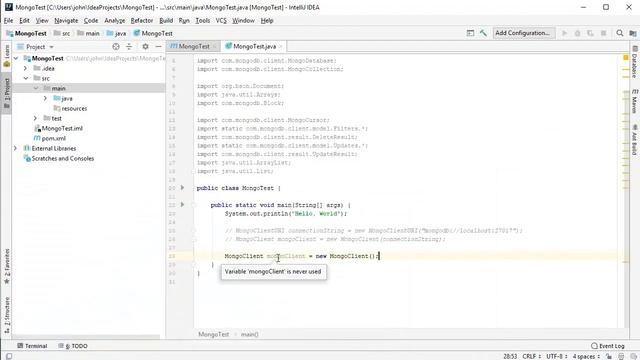
Task: Open the TODO tool window
Action: (73, 346)
